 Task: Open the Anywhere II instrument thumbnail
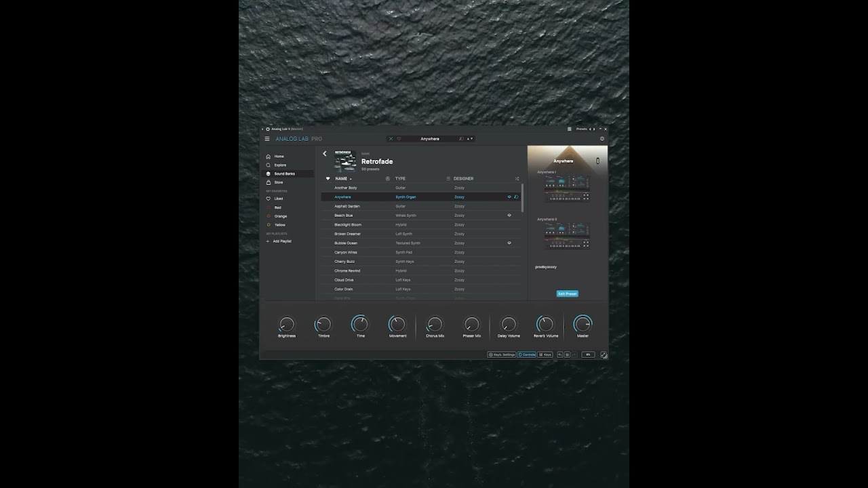(x=567, y=236)
